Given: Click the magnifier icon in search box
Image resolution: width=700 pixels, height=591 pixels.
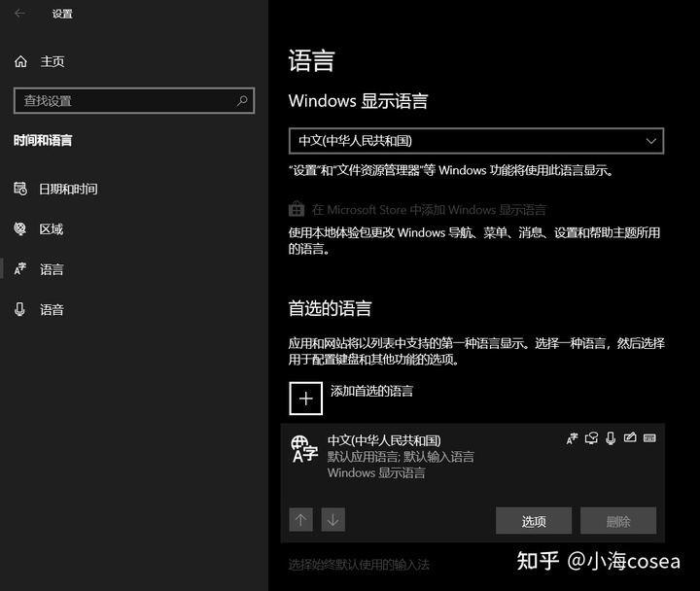Looking at the screenshot, I should click(242, 100).
